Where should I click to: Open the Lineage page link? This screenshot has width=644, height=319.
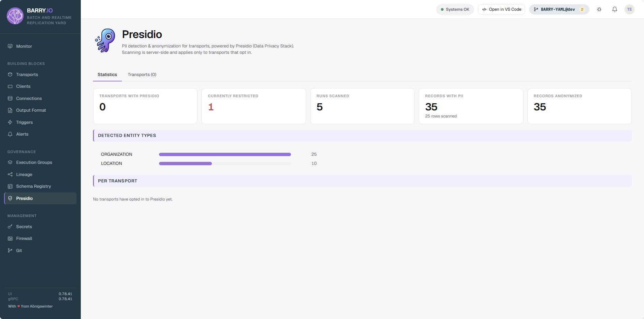(40, 174)
